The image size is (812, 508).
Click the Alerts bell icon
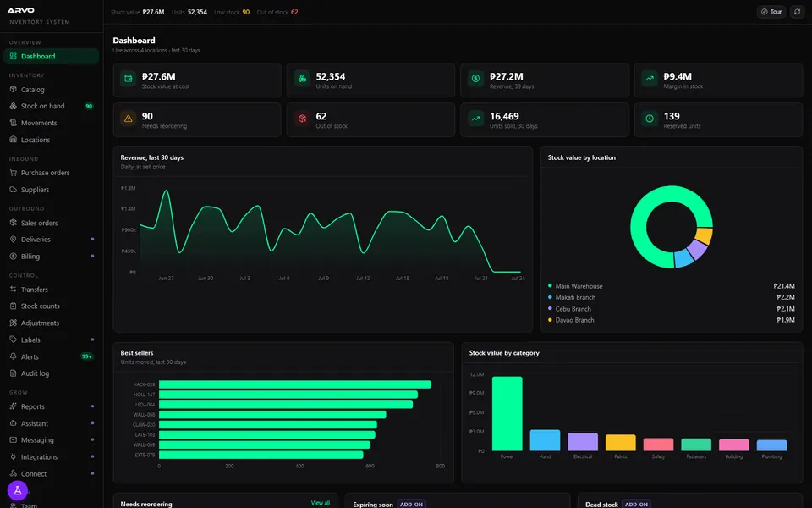click(x=14, y=356)
